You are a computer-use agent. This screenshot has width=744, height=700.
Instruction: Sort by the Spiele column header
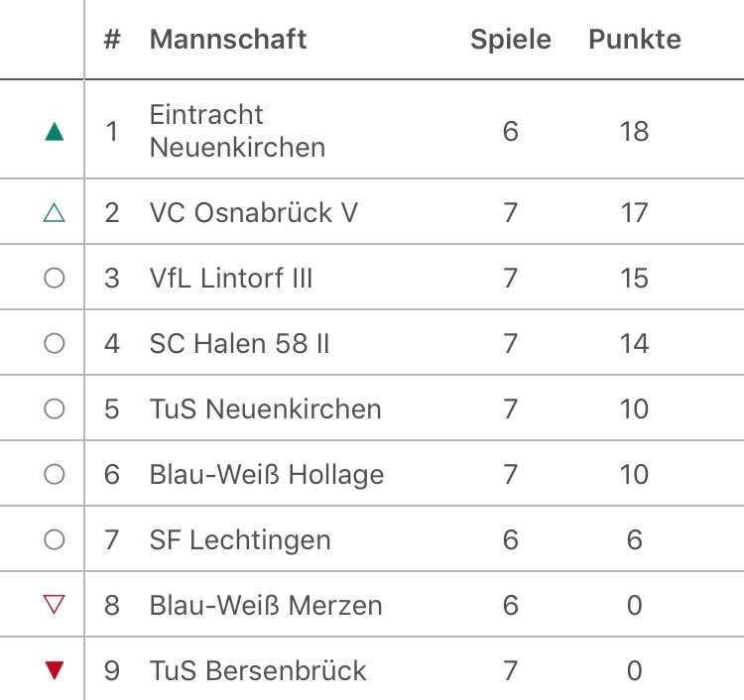point(511,39)
